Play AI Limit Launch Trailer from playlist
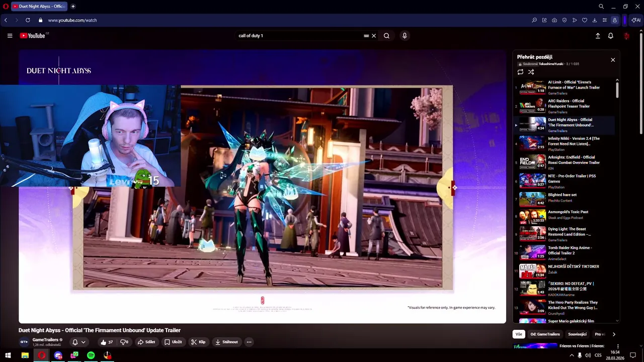Viewport: 644px width, 362px height. pos(563,87)
